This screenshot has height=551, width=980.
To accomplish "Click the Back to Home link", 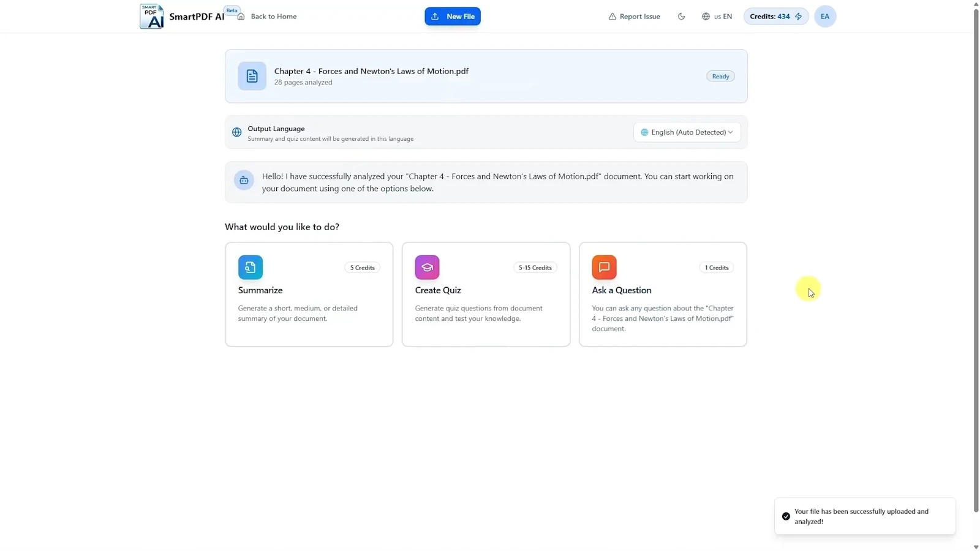I will pos(273,17).
